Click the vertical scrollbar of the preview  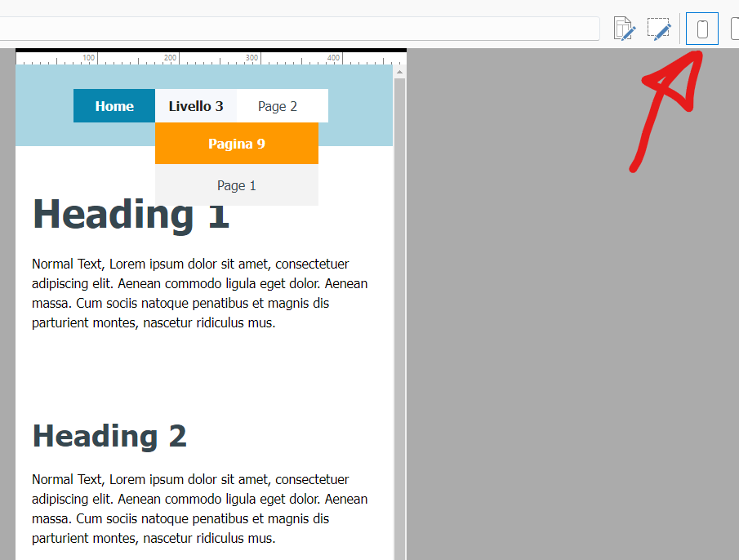pos(399,319)
